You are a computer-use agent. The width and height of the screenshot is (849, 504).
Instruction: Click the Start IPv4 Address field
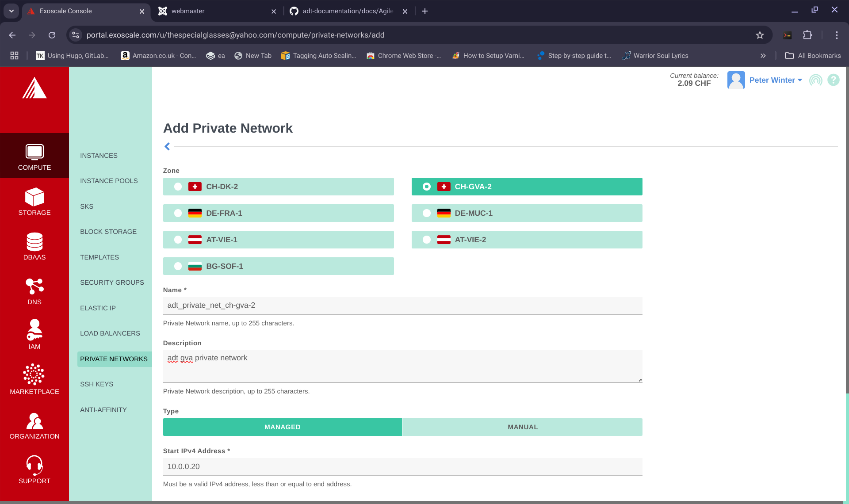pyautogui.click(x=402, y=466)
